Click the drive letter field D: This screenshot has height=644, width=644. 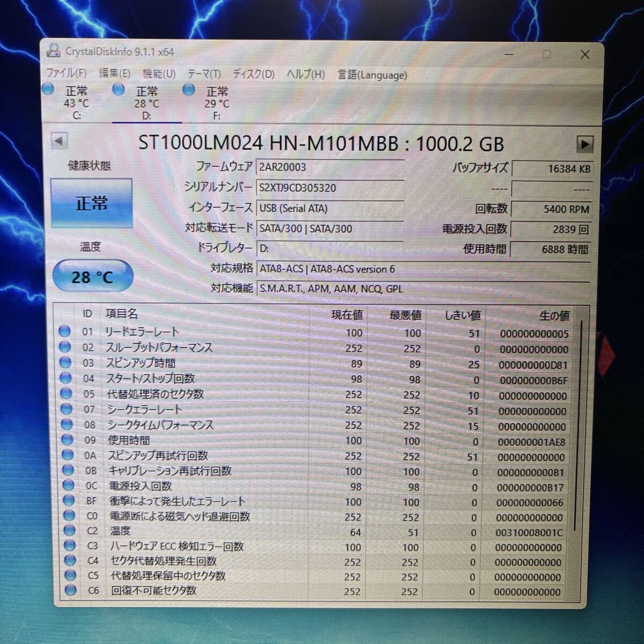coord(330,248)
